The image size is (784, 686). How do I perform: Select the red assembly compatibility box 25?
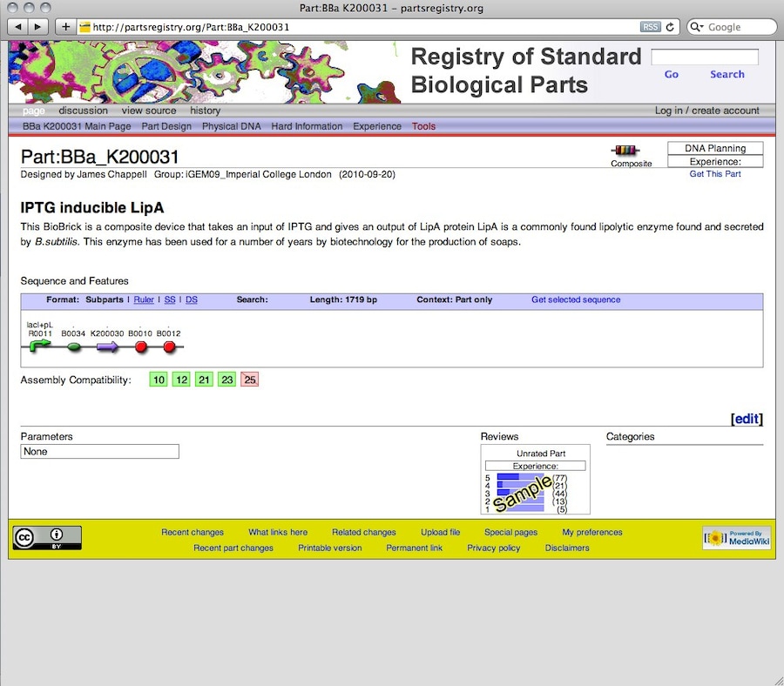point(250,380)
